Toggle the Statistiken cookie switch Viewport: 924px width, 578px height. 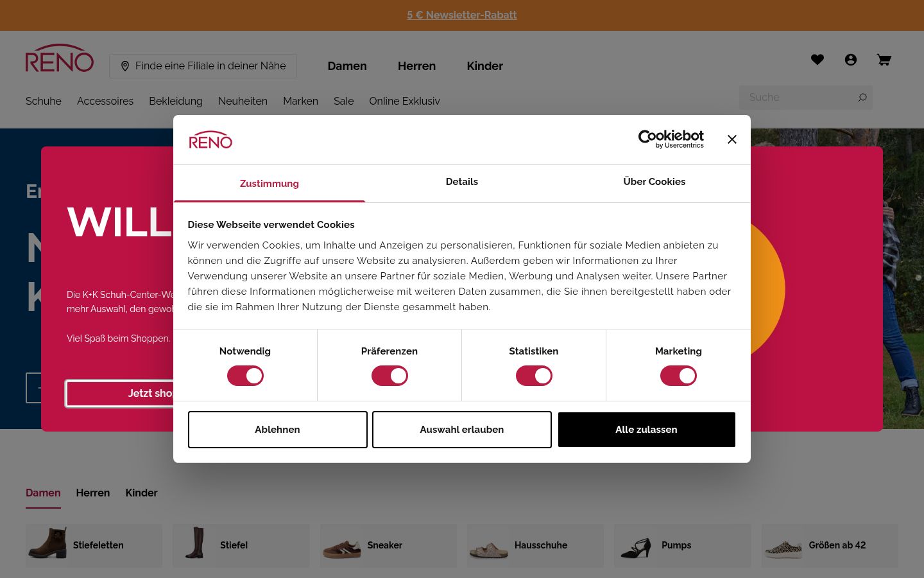click(x=534, y=376)
